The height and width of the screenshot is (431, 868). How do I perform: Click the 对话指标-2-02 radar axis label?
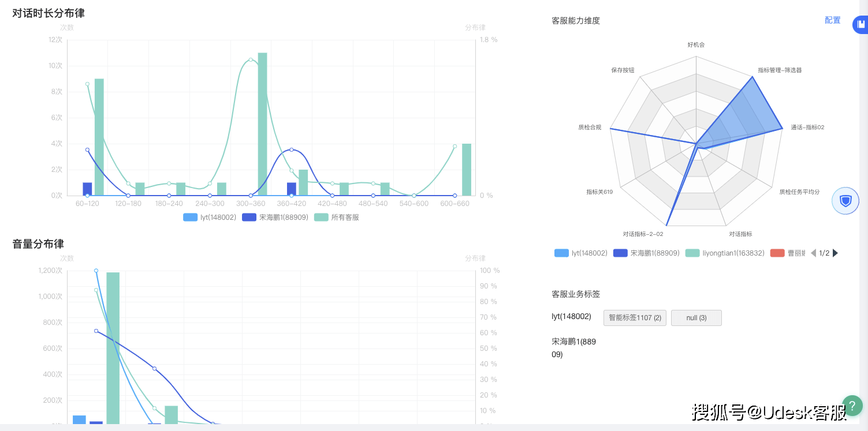tap(643, 234)
